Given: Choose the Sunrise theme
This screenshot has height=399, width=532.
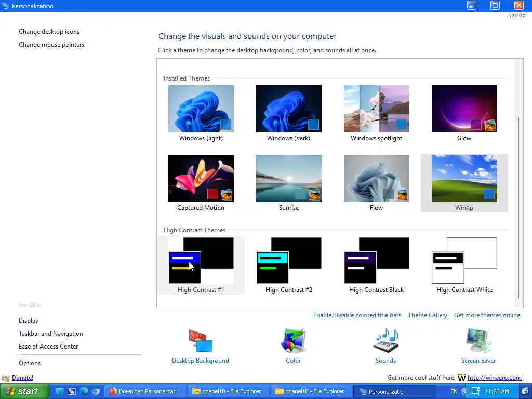Looking at the screenshot, I should [x=289, y=183].
